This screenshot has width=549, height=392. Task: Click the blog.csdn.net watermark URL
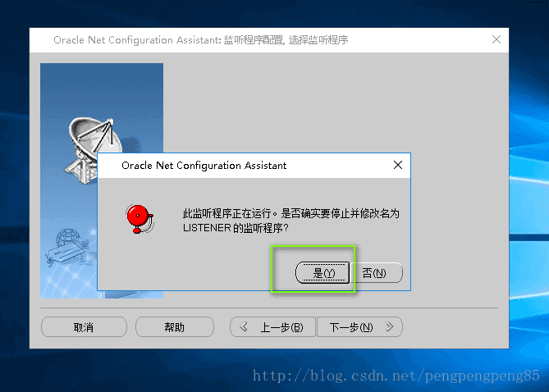coord(396,376)
